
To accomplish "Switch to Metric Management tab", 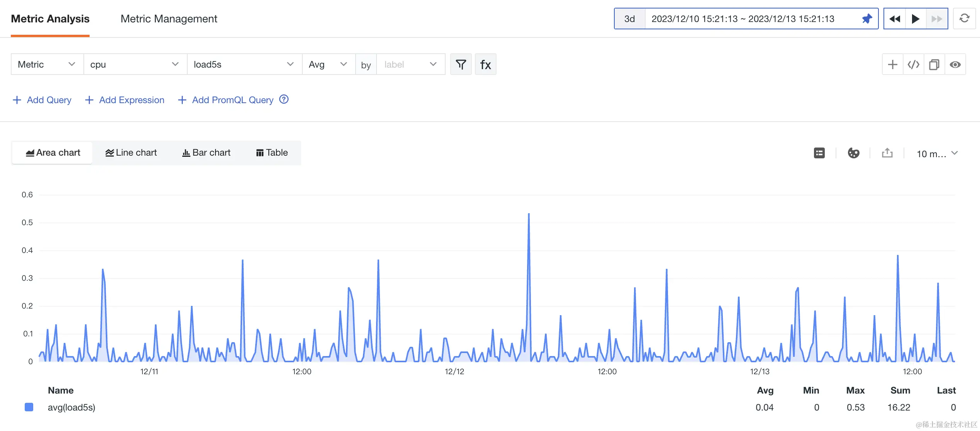I will pyautogui.click(x=169, y=19).
